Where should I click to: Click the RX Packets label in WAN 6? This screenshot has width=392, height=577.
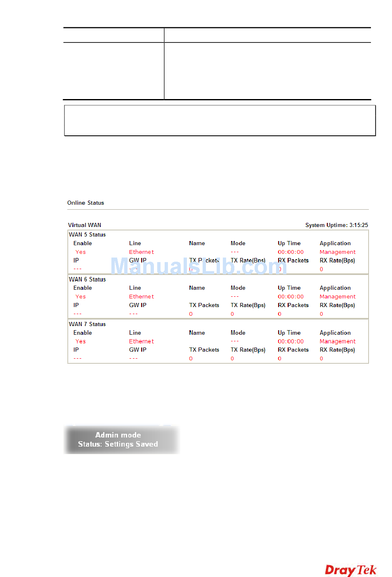point(293,305)
